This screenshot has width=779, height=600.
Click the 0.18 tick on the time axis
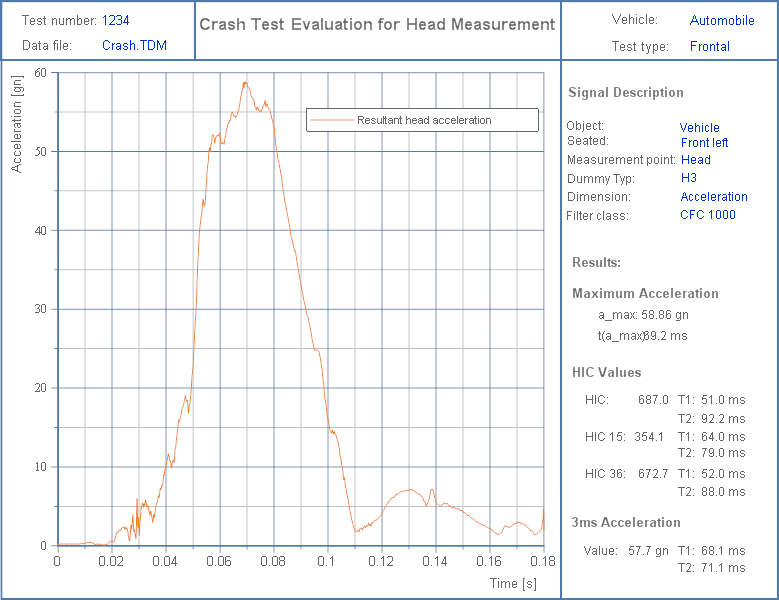click(x=543, y=561)
